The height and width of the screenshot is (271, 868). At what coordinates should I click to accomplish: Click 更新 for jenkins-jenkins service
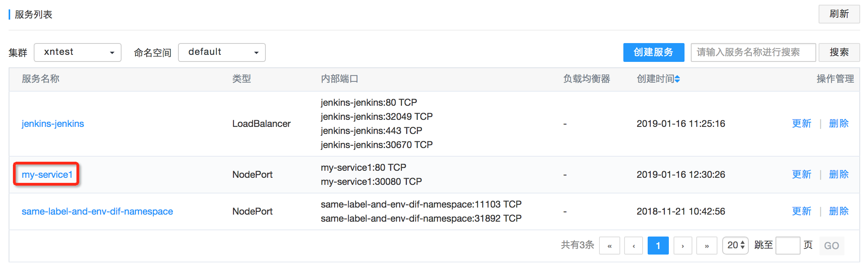[x=801, y=124]
